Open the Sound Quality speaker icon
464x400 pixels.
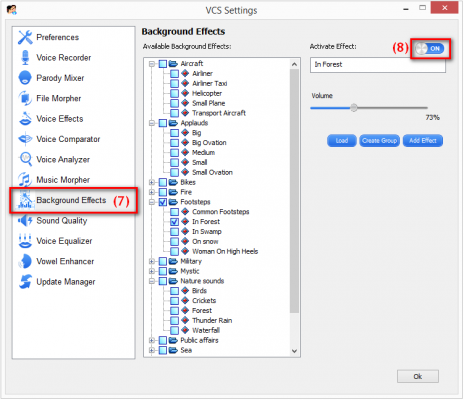(25, 221)
